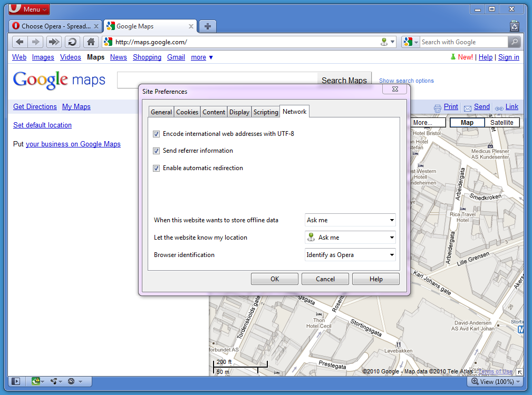Switch to the Scripting tab
This screenshot has width=532, height=395.
pyautogui.click(x=265, y=111)
